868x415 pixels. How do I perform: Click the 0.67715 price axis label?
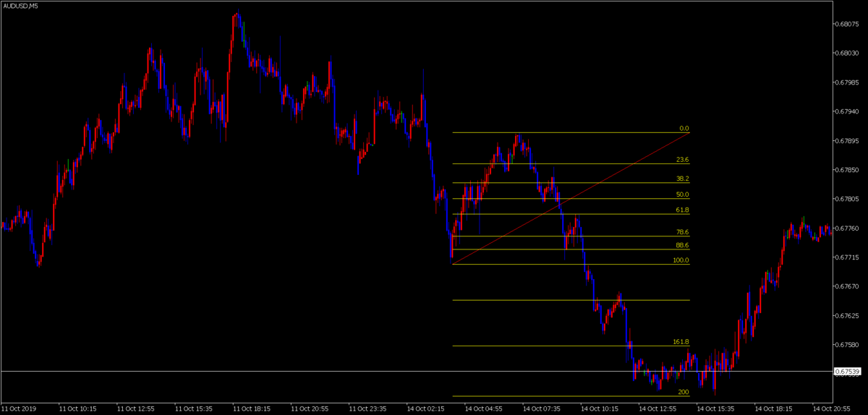pos(847,257)
